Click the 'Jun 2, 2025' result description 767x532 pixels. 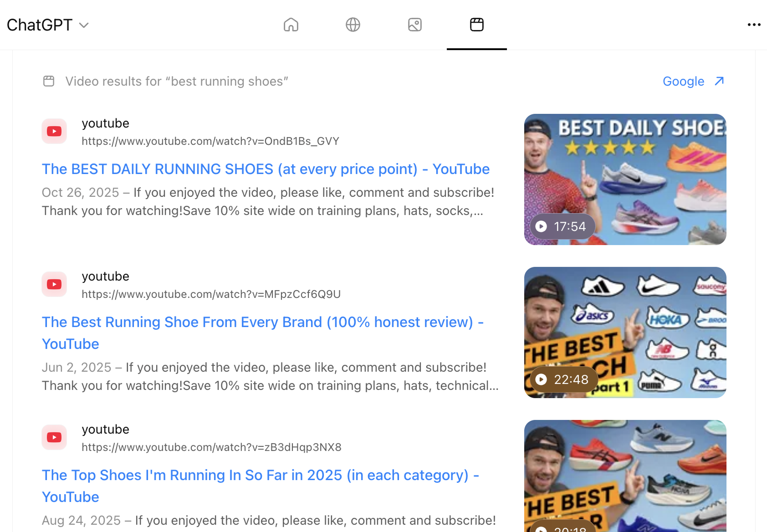[270, 376]
